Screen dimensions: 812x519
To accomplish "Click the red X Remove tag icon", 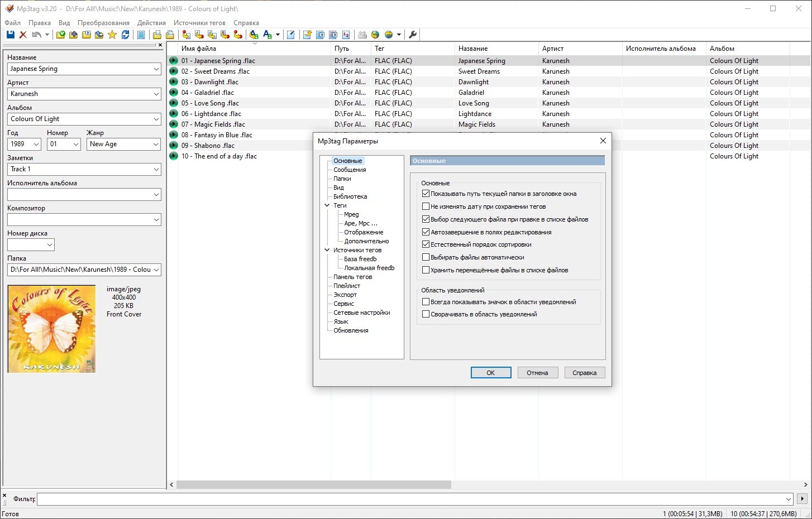I will point(23,35).
